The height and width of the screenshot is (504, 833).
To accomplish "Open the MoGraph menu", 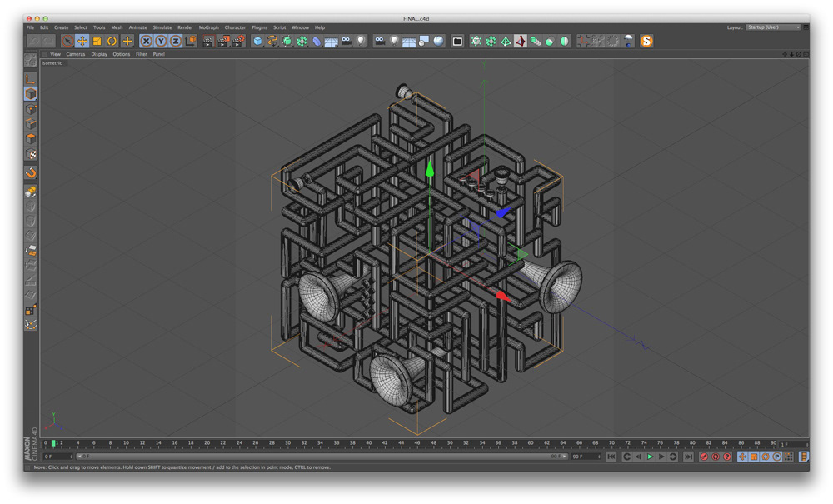I will point(209,27).
